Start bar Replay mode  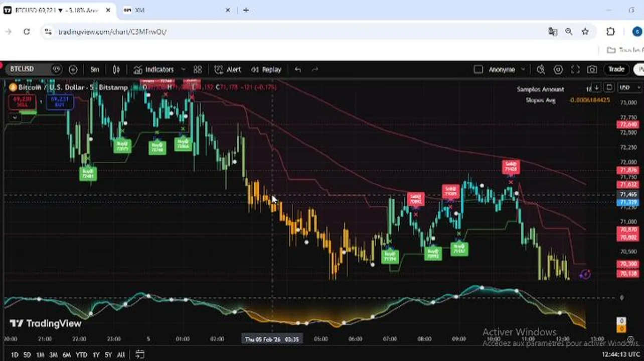pos(266,70)
